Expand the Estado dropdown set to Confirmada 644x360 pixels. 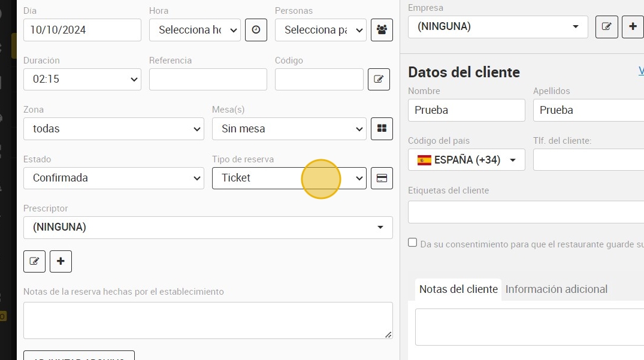tap(114, 178)
